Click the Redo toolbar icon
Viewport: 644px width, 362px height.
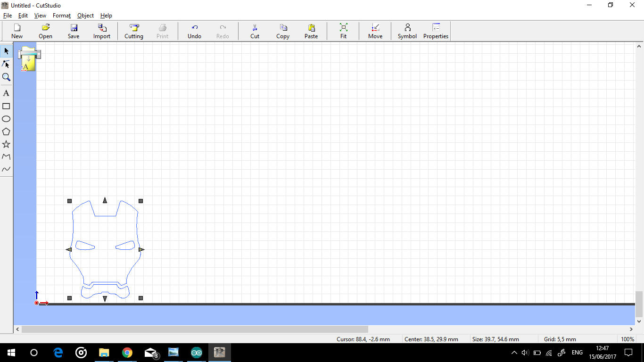pos(223,31)
